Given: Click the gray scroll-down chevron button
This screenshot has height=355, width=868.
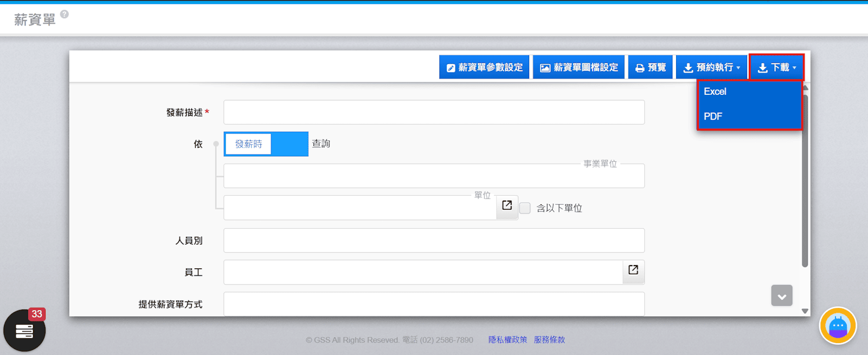Looking at the screenshot, I should [781, 296].
